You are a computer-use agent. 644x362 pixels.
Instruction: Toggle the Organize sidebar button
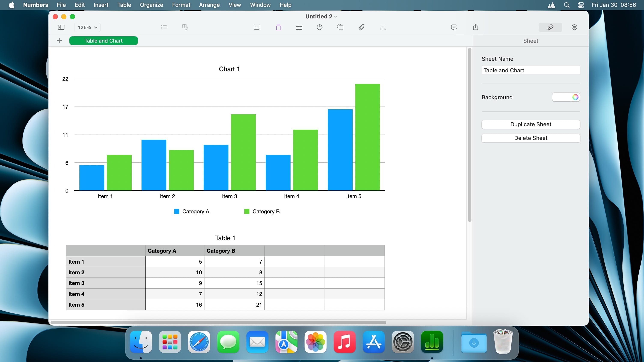click(574, 27)
